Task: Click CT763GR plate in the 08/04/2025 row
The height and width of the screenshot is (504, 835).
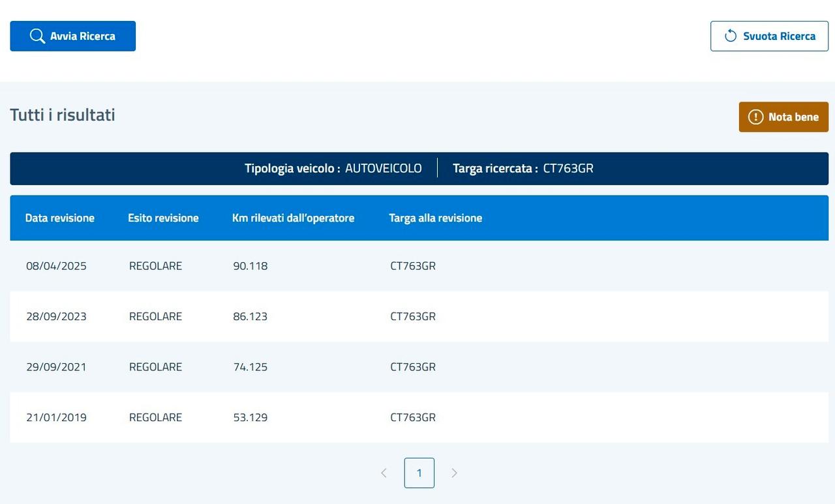Action: pyautogui.click(x=413, y=266)
